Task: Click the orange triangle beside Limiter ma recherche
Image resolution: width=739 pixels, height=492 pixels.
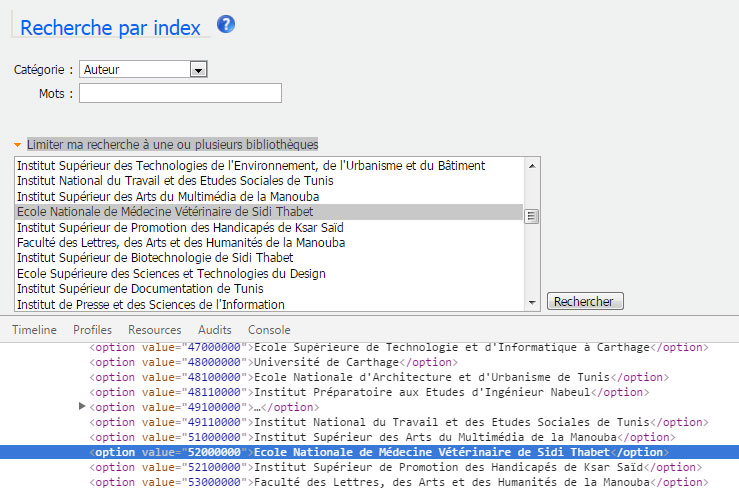Action: pos(17,145)
